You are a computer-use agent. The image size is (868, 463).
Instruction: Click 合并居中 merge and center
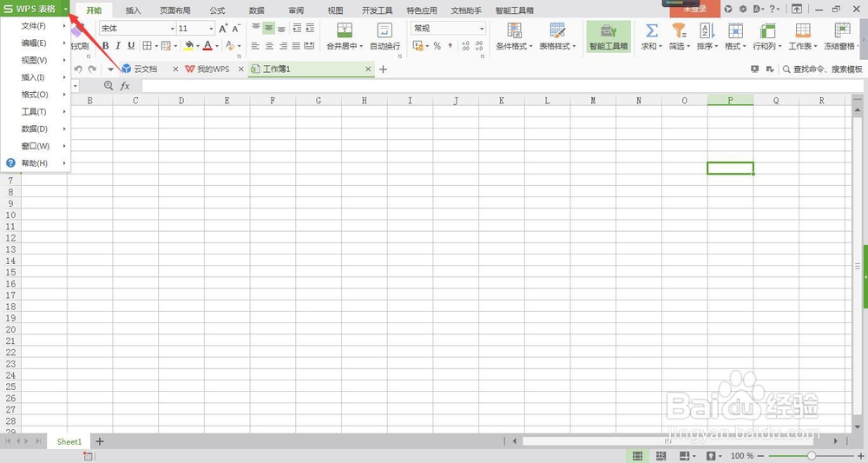point(345,36)
